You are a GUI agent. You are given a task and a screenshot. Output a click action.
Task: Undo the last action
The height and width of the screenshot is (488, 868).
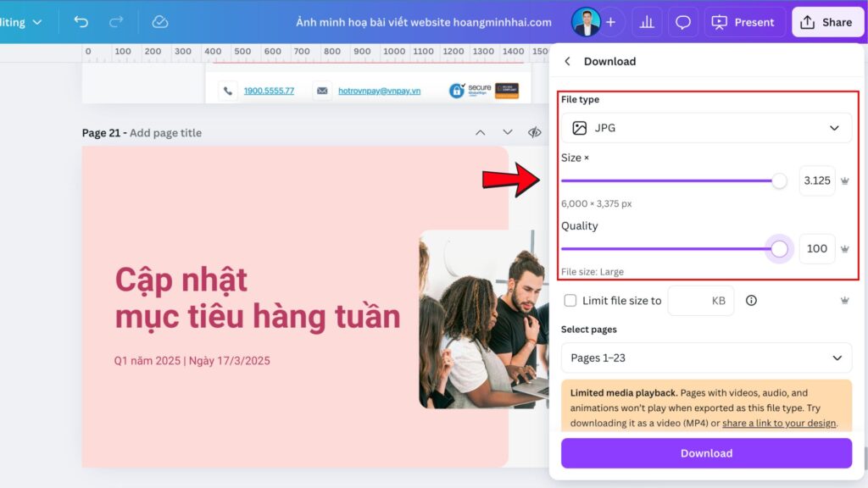pyautogui.click(x=81, y=22)
